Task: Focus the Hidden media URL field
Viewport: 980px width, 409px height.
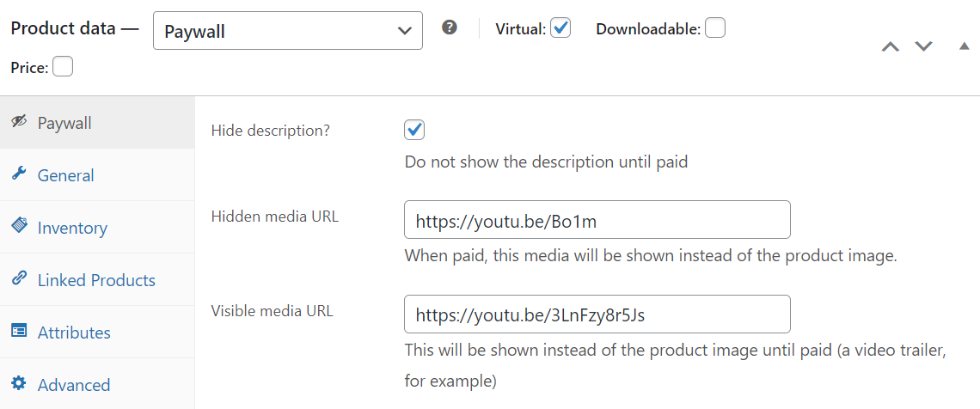Action: (x=597, y=220)
